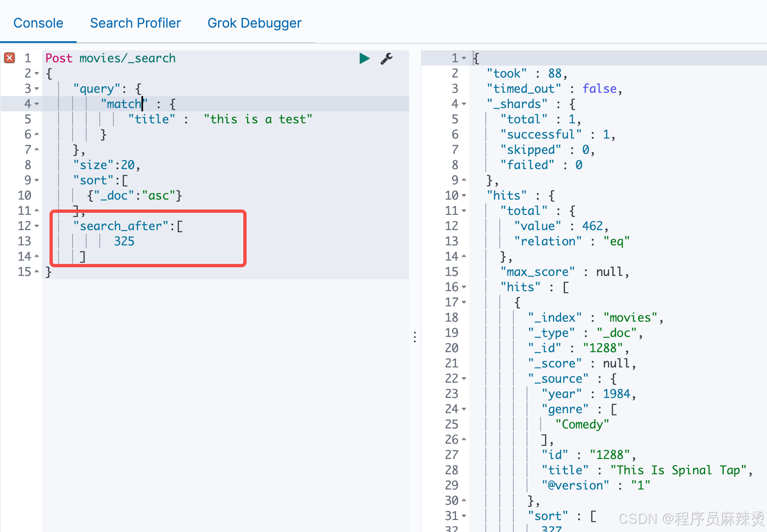Click the "_score" : null line
The image size is (767, 532).
[x=582, y=363]
